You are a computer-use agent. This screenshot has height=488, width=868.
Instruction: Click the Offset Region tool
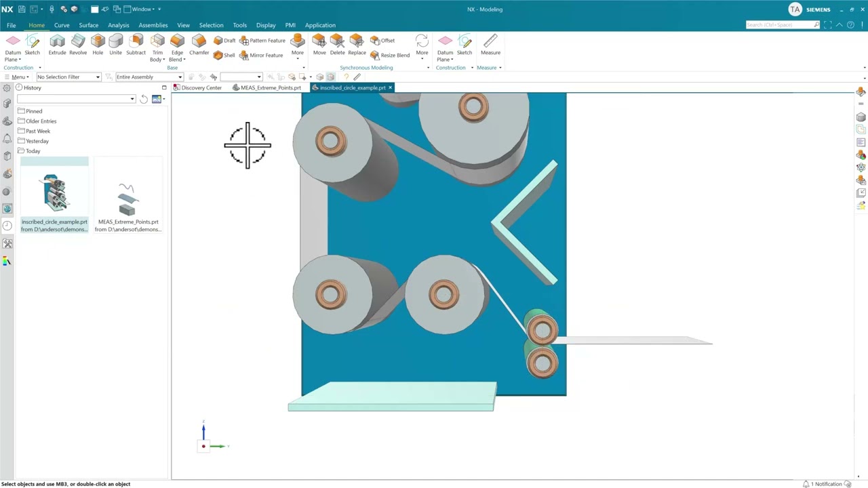[x=383, y=41]
